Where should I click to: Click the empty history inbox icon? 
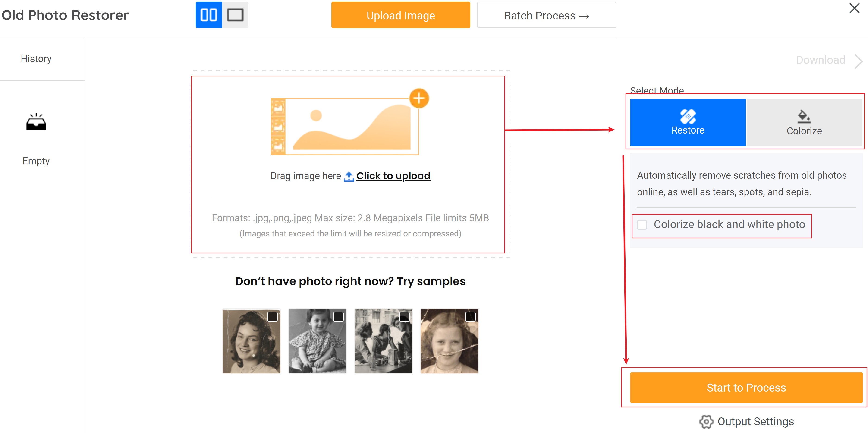pos(36,122)
